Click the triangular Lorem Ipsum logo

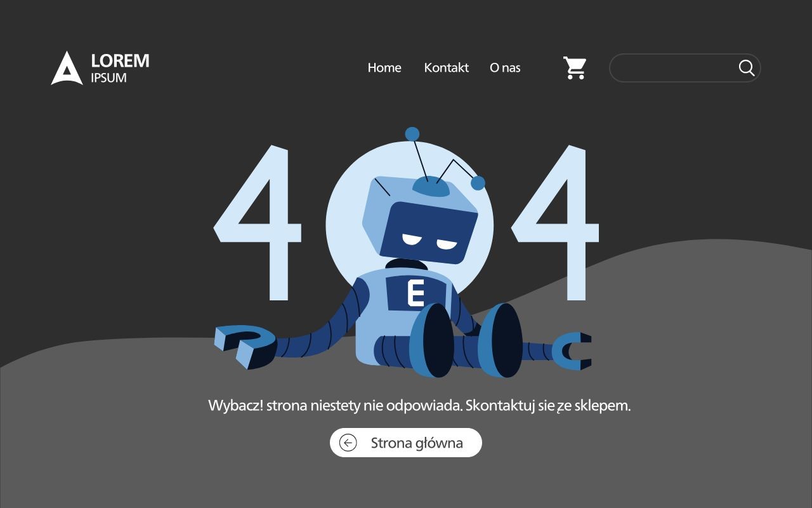67,68
